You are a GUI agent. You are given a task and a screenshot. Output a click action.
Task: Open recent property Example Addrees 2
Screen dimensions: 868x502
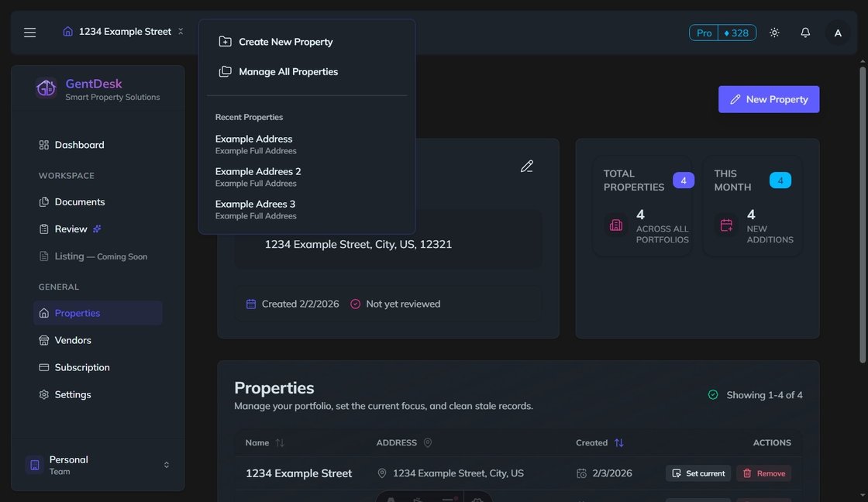[x=257, y=171]
